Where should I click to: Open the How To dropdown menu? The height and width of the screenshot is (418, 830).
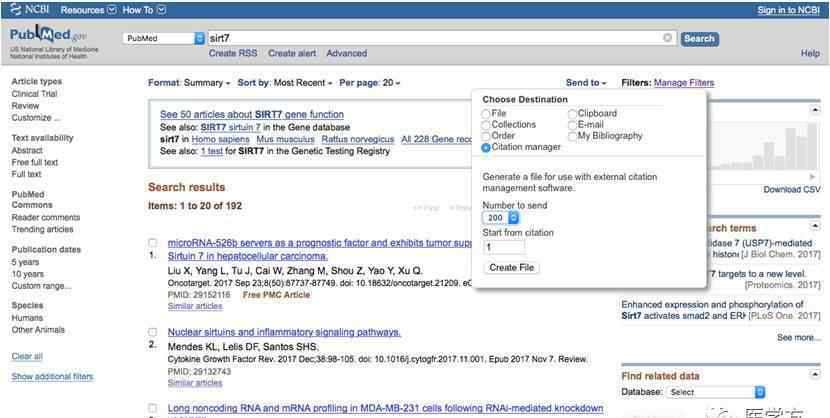144,10
